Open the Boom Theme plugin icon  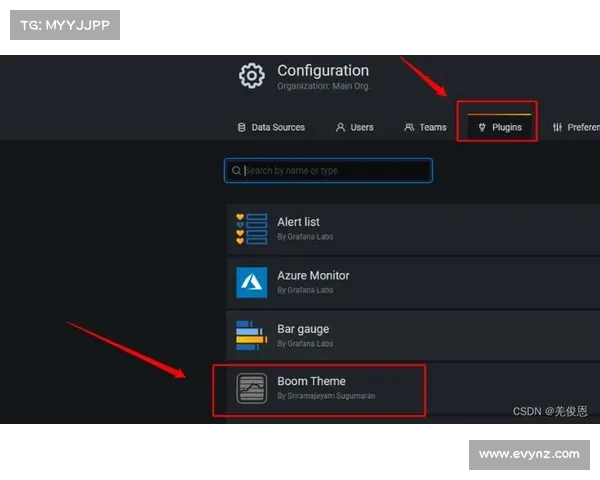pyautogui.click(x=251, y=388)
